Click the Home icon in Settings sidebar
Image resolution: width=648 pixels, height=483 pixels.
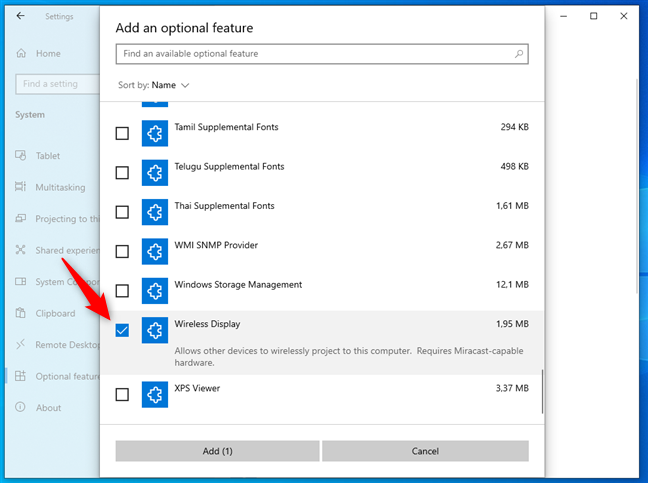(x=21, y=53)
